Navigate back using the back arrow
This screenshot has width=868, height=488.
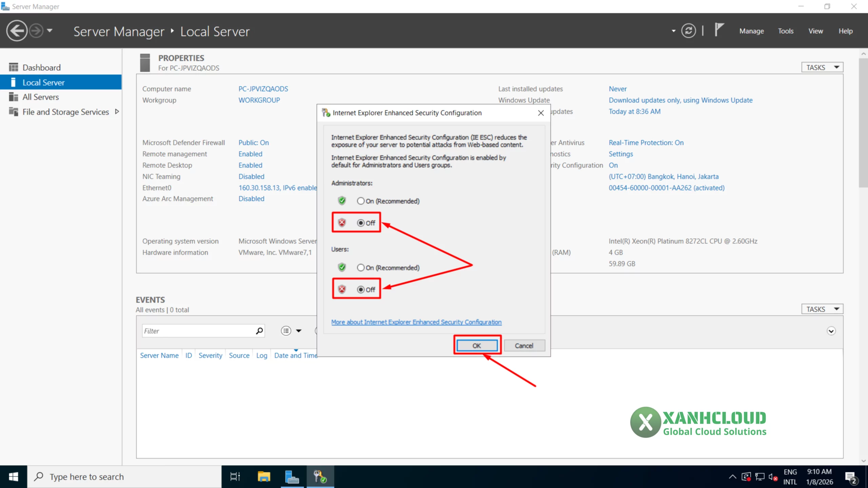point(16,30)
